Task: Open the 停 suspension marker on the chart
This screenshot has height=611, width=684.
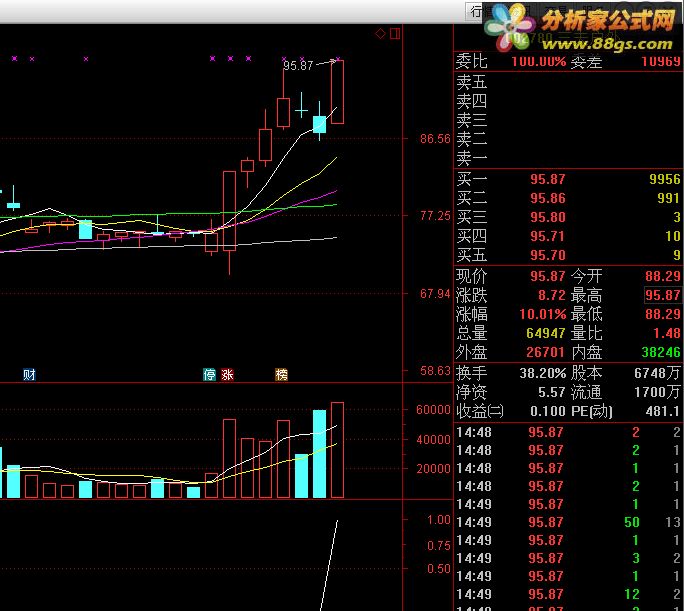Action: (209, 374)
